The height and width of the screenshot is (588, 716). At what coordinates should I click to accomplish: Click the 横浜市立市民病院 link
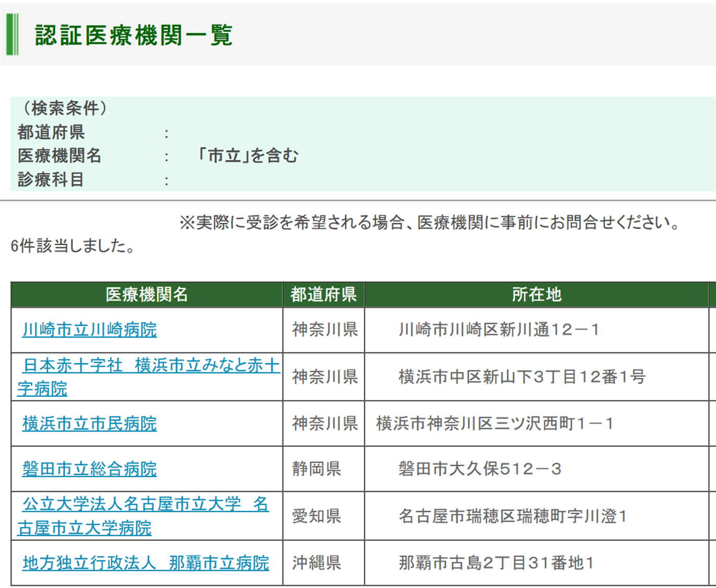[89, 423]
